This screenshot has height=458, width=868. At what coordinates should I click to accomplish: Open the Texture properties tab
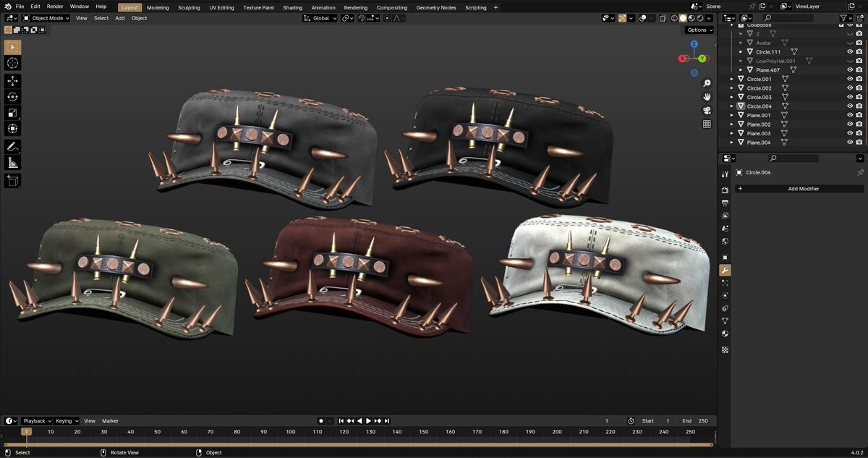(x=725, y=349)
